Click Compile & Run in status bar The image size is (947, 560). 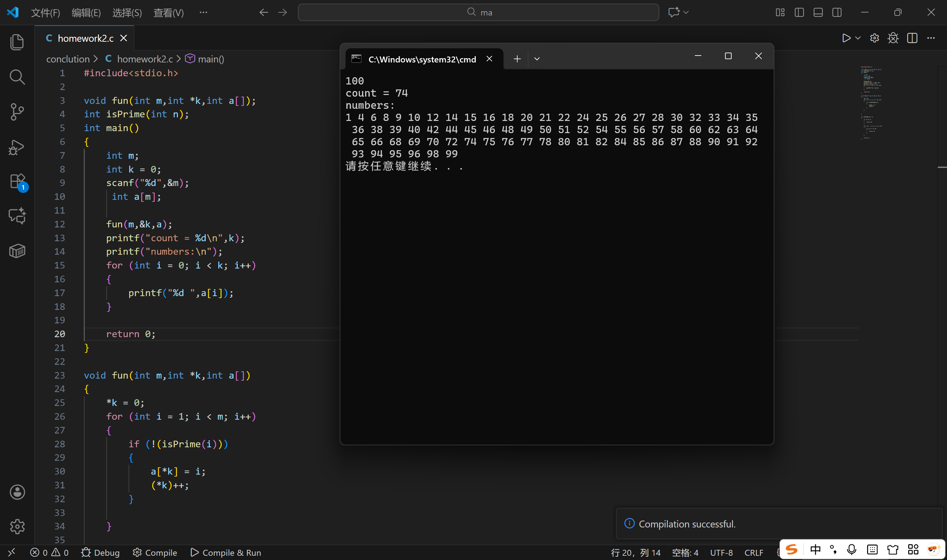click(x=226, y=552)
